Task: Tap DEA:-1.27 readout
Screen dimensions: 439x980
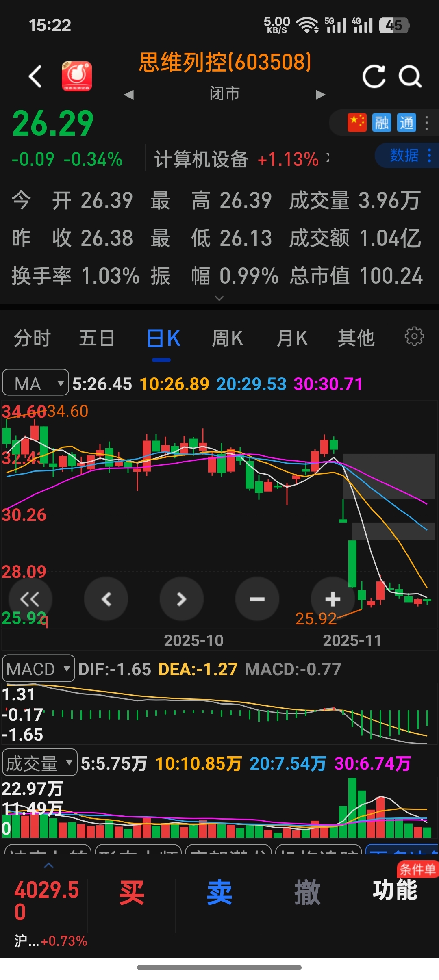Action: 198,669
